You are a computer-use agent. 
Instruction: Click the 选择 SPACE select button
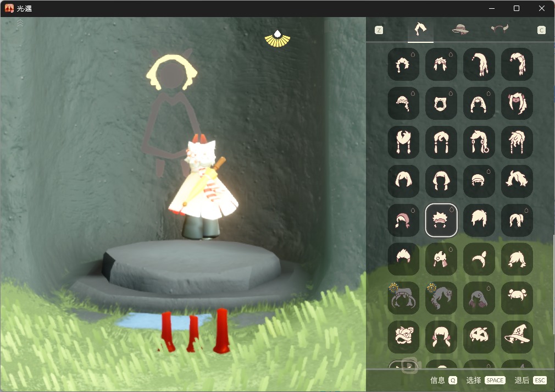pos(486,380)
